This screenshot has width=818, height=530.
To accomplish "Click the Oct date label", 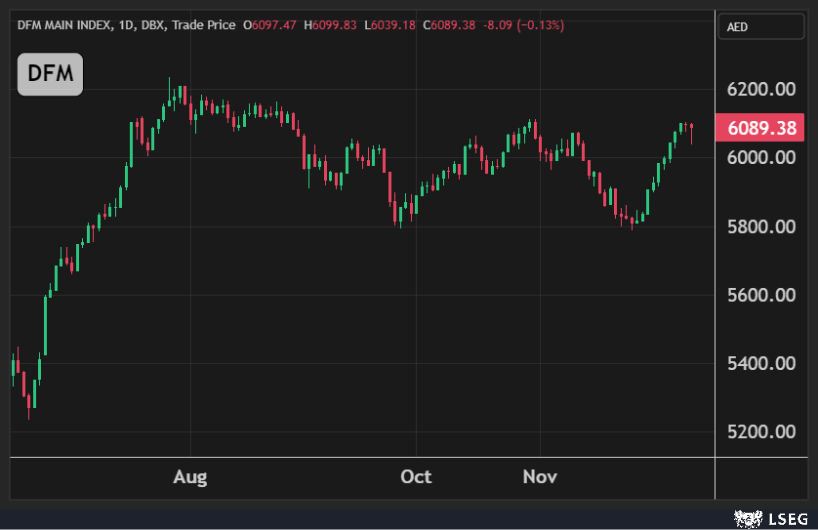I will tap(416, 476).
